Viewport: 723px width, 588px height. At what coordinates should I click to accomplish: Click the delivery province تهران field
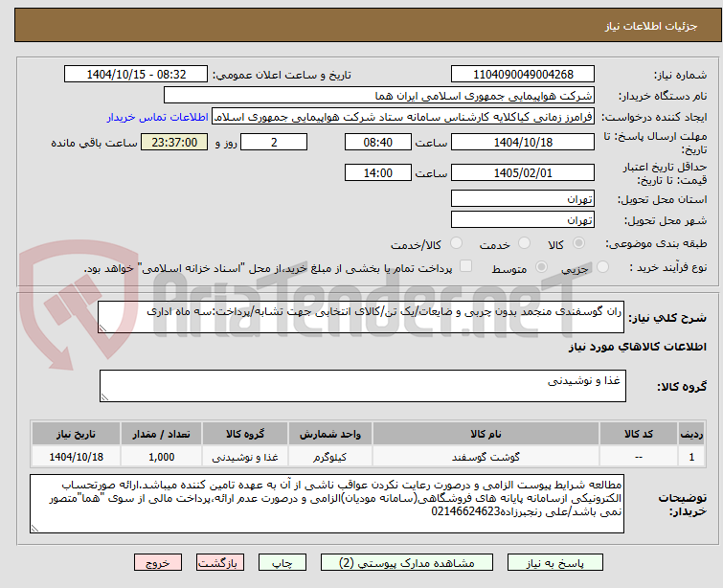click(523, 199)
